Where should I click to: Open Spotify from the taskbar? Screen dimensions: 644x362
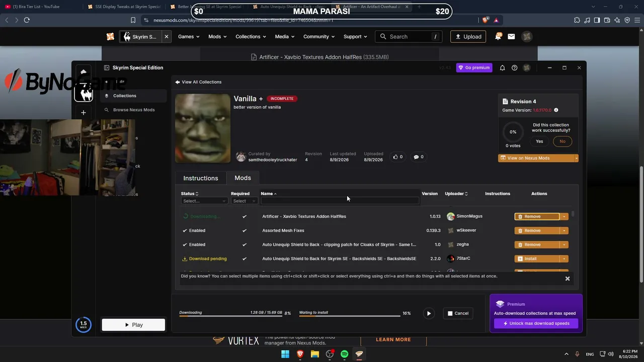(345, 354)
